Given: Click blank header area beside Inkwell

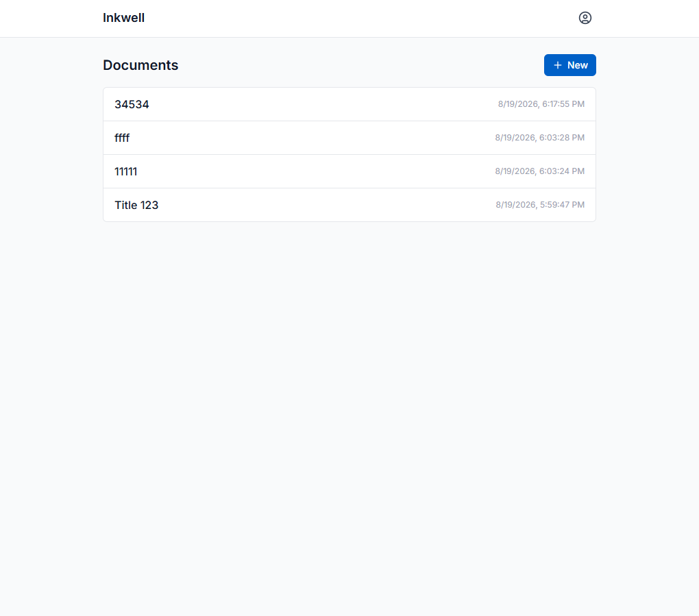Looking at the screenshot, I should pyautogui.click(x=356, y=18).
